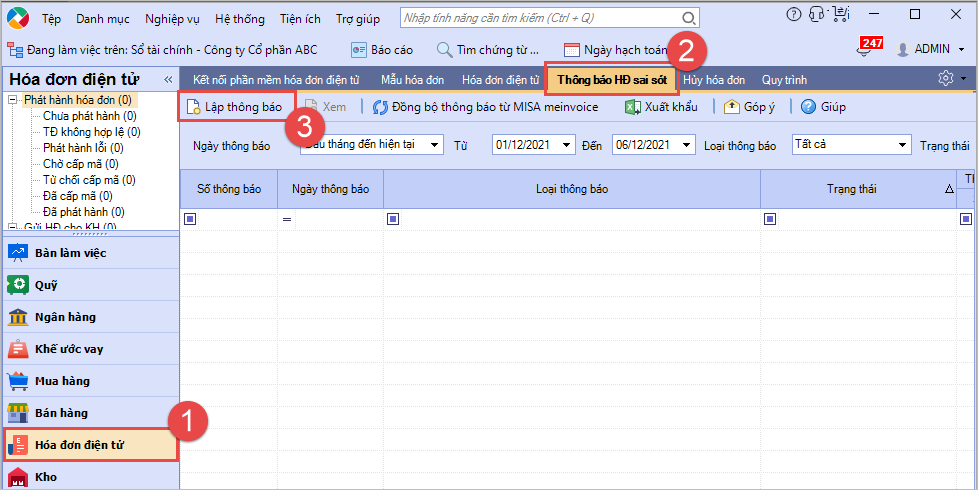Viewport: 978px width, 490px height.
Task: Switch to Hủy hóa đơn tab
Action: coord(714,79)
